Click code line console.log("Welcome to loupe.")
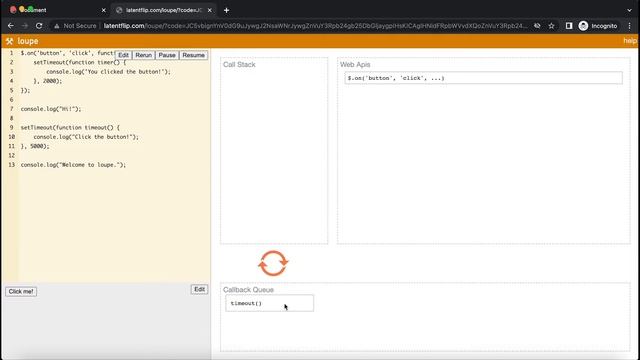 pyautogui.click(x=73, y=165)
